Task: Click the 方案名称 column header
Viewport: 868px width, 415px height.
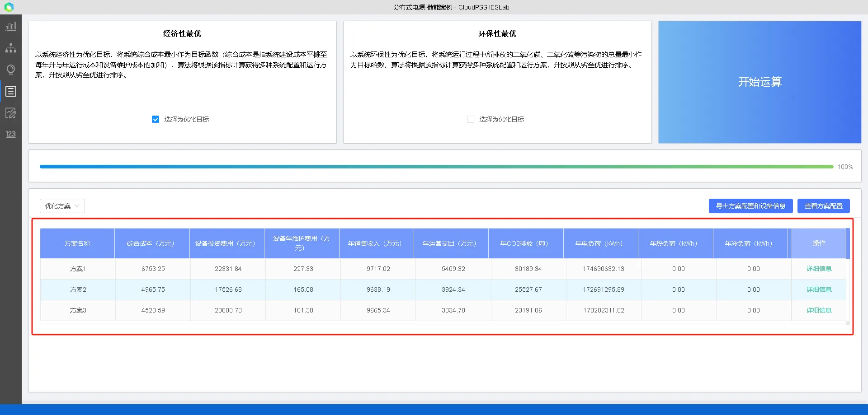Action: pos(77,243)
